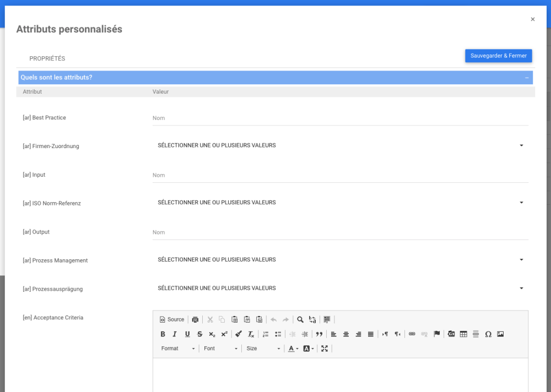551x392 pixels.
Task: Click the Copy icon
Action: tap(222, 319)
